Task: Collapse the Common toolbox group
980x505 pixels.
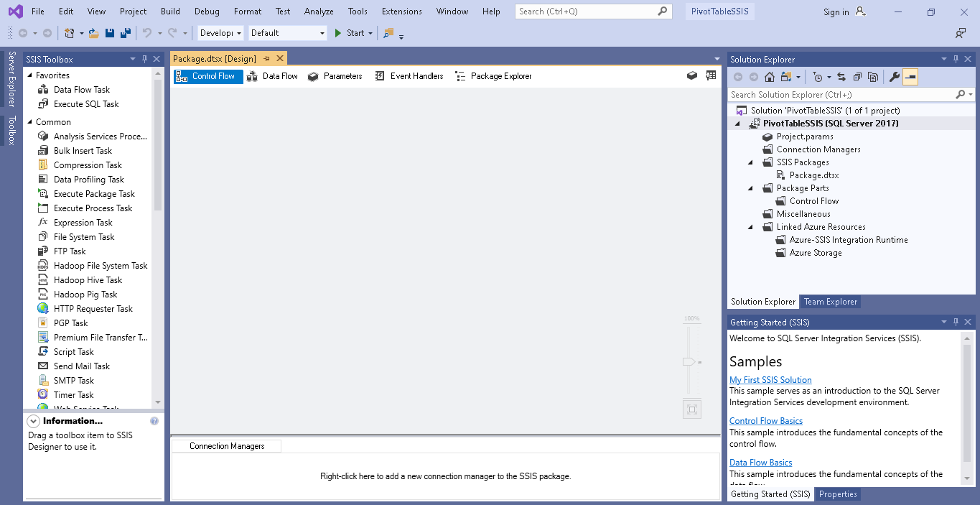Action: pos(30,121)
